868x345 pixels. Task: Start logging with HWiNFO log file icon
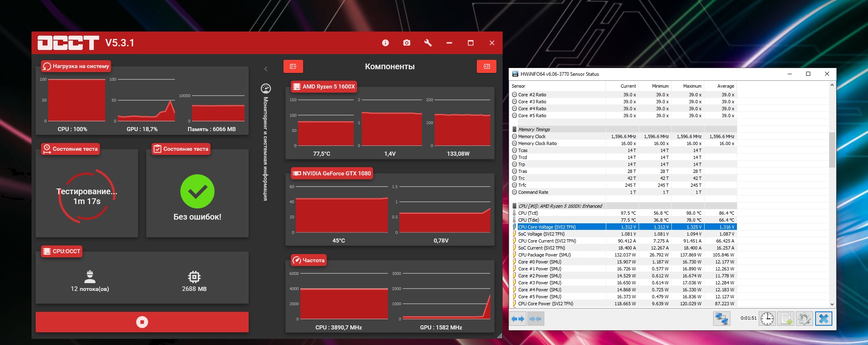pos(786,319)
